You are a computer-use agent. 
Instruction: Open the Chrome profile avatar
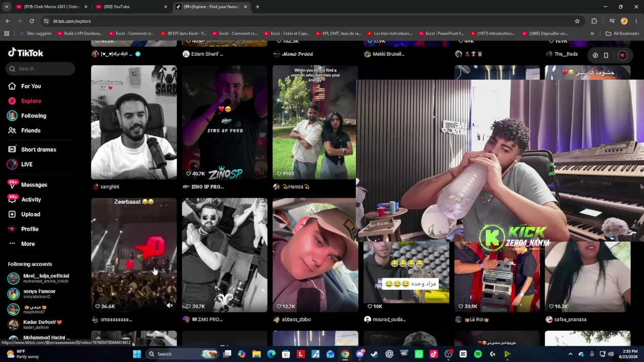(624, 21)
